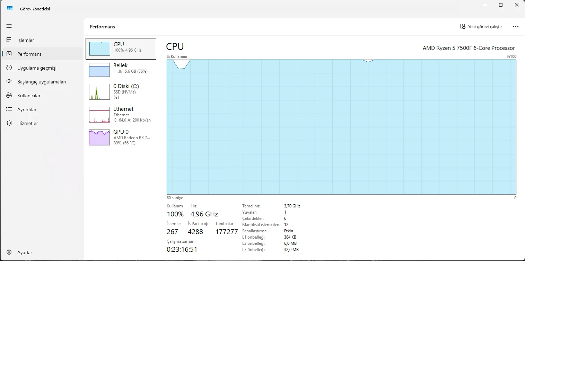Close the Görev Yöneticisi window
This screenshot has height=366, width=588.
coord(517,5)
